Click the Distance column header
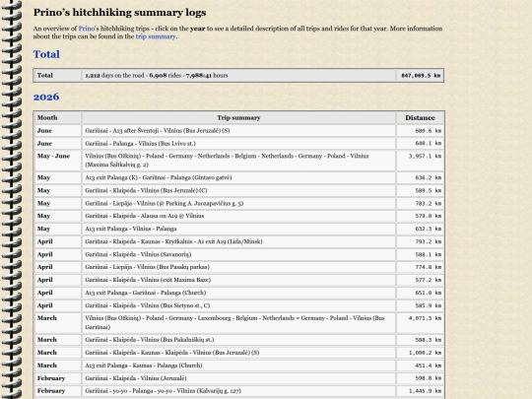Image resolution: width=532 pixels, height=399 pixels. pos(420,118)
